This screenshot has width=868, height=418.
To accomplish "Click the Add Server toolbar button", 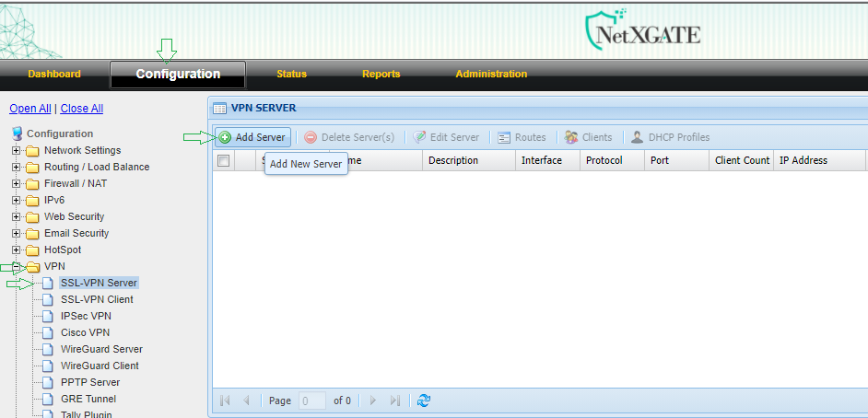I will pyautogui.click(x=252, y=137).
